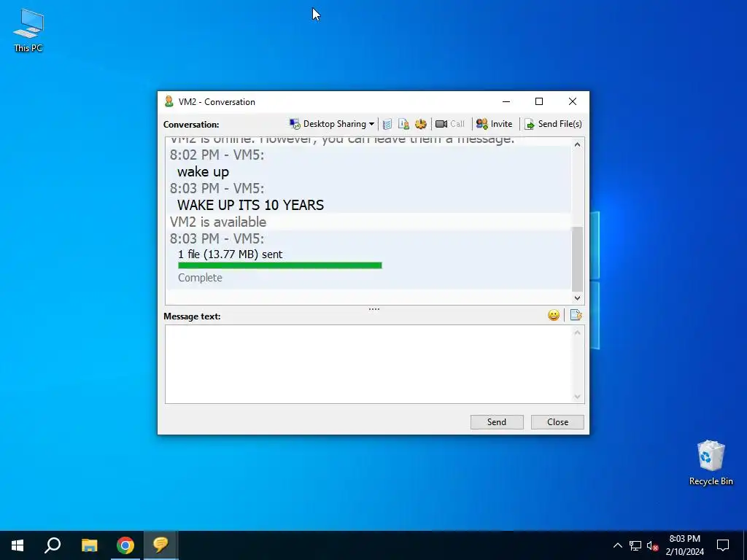Open the user information icon
Screen dimensions: 747x560
[403, 124]
